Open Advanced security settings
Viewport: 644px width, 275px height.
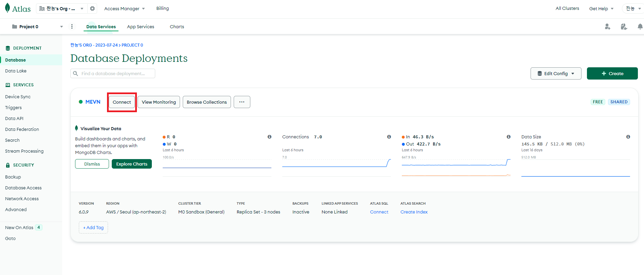[16, 209]
